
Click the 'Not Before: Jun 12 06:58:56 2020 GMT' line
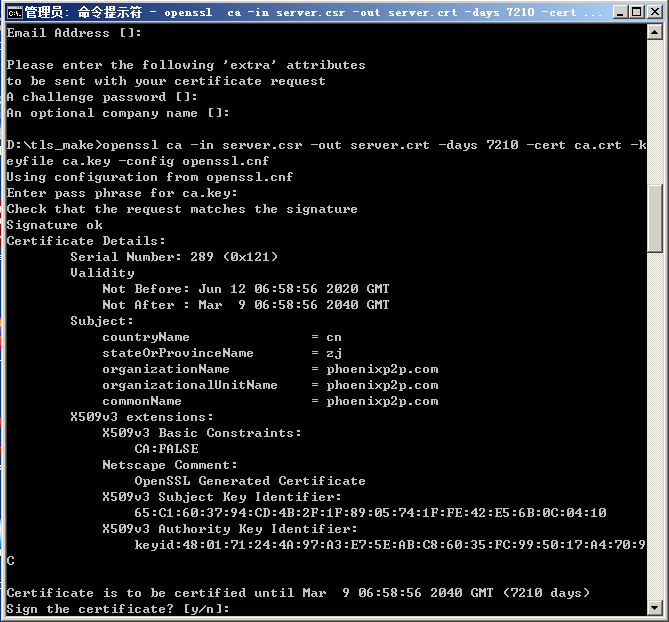(246, 289)
